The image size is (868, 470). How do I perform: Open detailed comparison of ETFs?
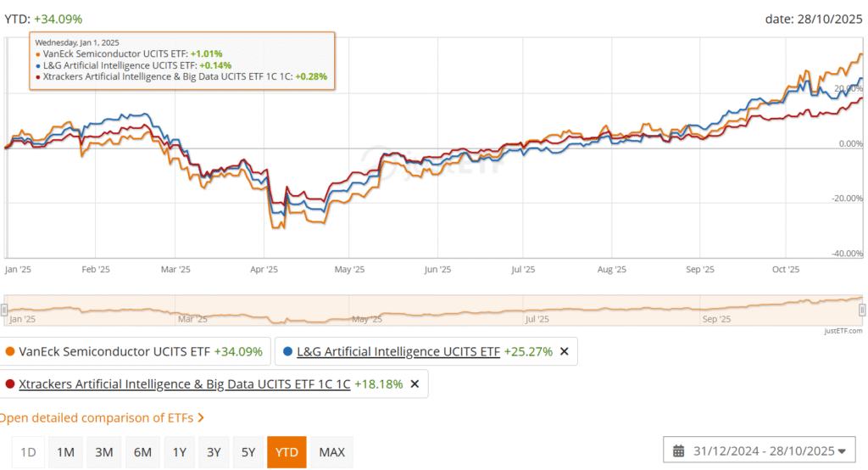click(102, 417)
